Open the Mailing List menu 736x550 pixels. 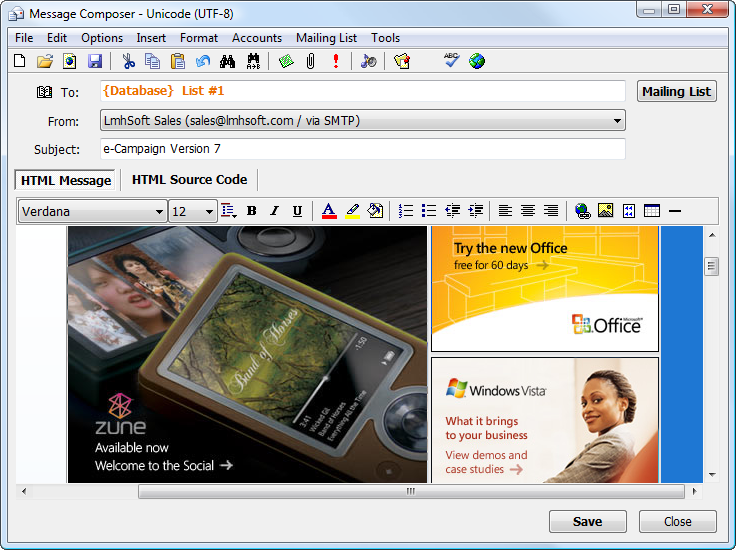coord(327,38)
